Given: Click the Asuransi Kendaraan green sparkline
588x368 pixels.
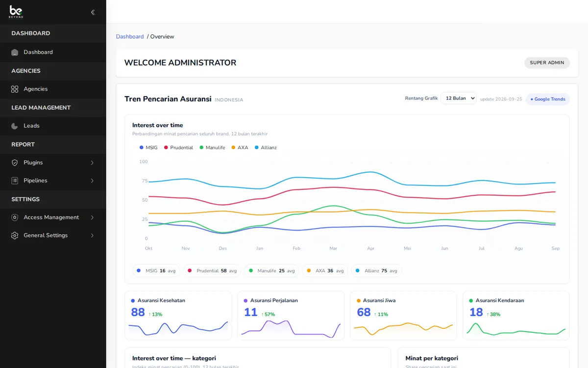Looking at the screenshot, I should click(x=516, y=329).
